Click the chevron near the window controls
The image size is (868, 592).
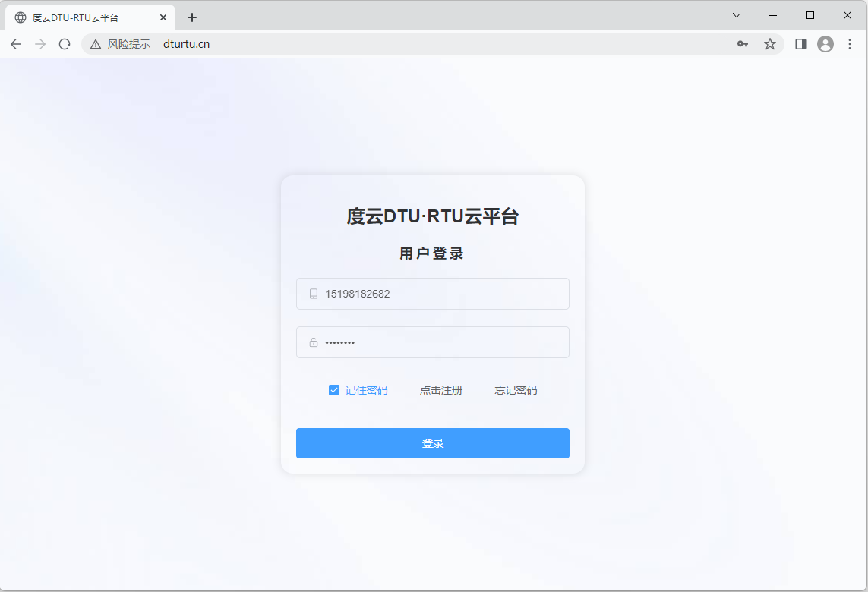[735, 15]
